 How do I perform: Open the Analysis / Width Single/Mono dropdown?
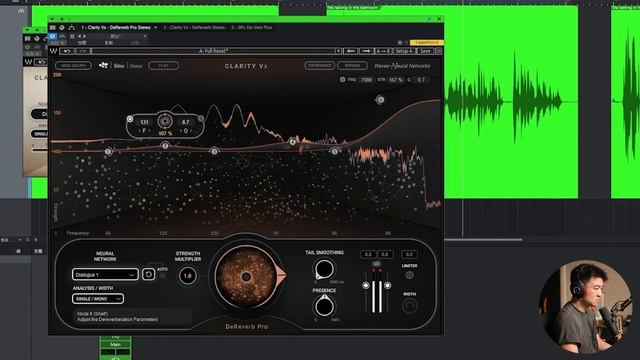[98, 299]
